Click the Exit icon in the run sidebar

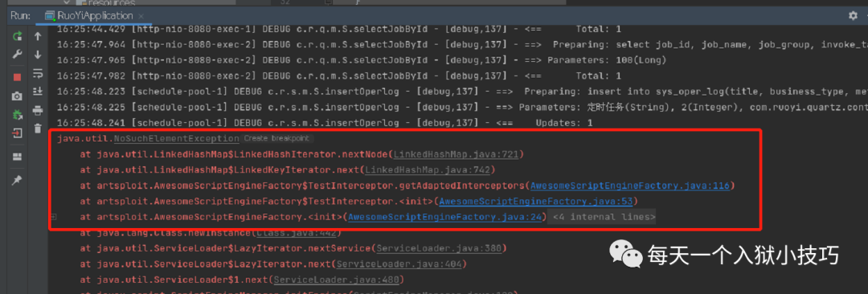point(17,133)
